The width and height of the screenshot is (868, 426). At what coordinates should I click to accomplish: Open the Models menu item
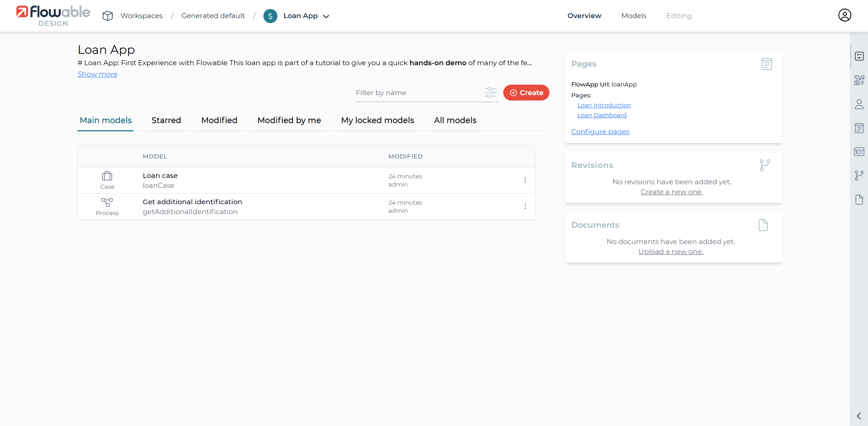pos(634,16)
